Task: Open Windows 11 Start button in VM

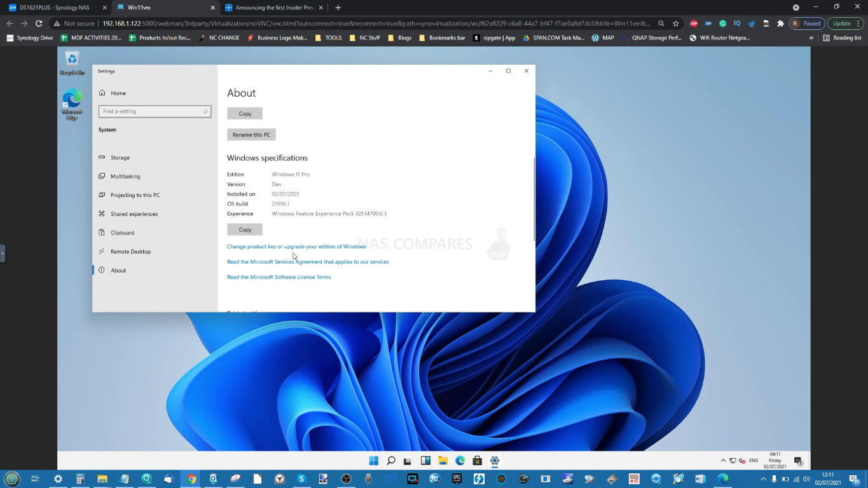Action: (374, 461)
